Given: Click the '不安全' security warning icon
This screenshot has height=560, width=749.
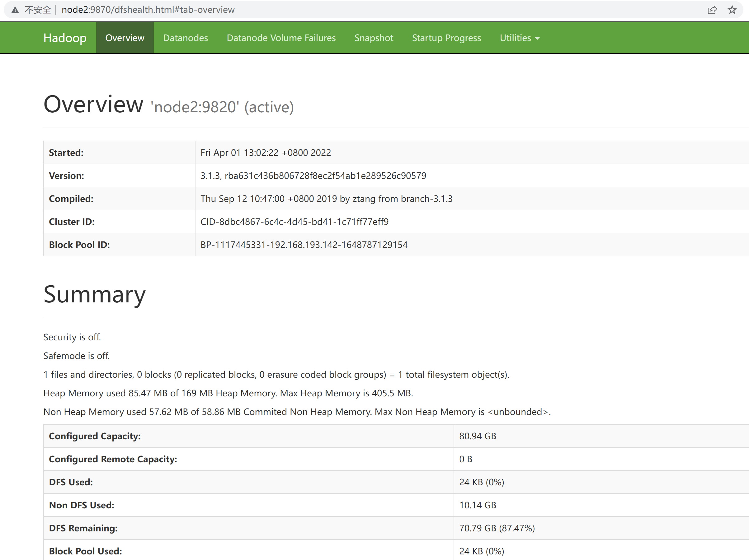Looking at the screenshot, I should (x=15, y=10).
